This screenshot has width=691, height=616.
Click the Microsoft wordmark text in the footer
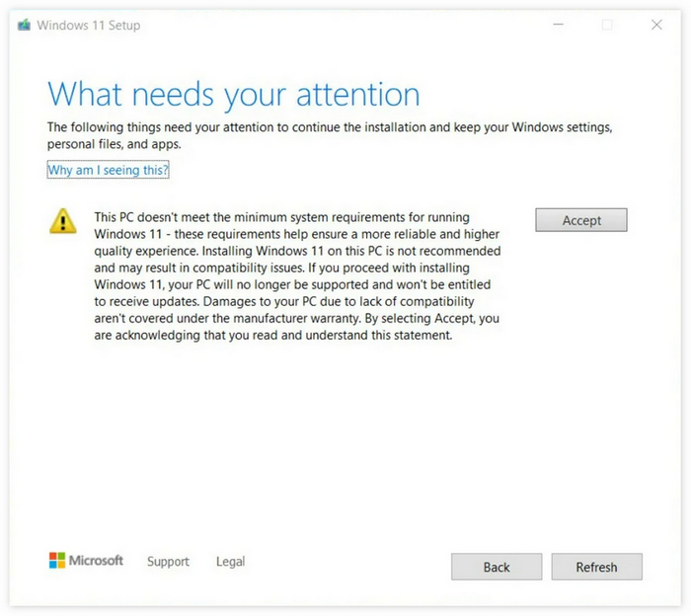[96, 561]
